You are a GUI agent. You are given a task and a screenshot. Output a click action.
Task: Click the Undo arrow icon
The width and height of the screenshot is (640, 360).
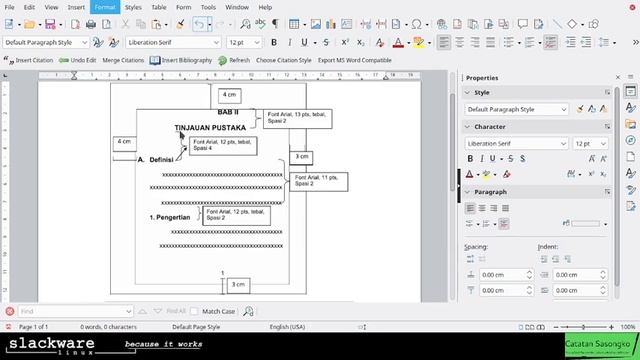199,24
